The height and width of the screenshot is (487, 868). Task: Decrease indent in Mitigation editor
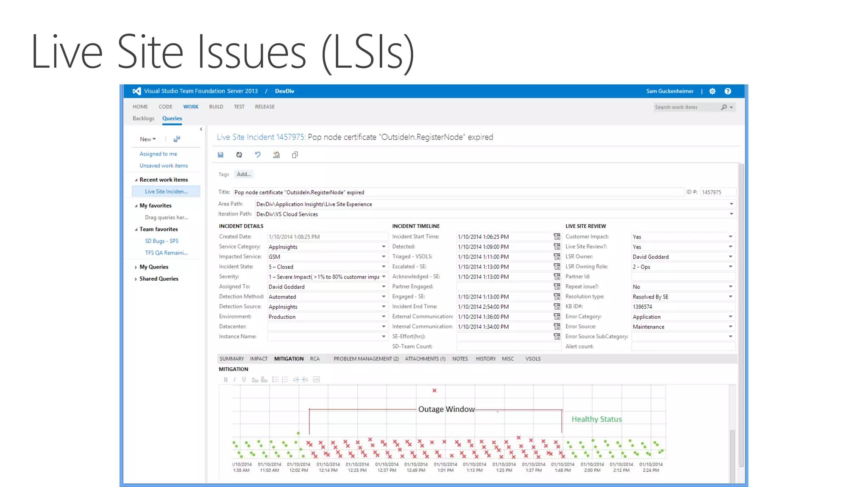(x=296, y=379)
